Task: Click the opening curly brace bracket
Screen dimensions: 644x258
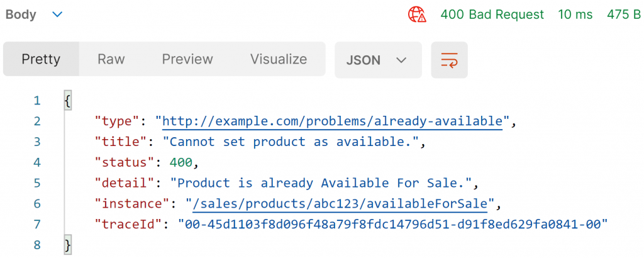Action: (68, 101)
